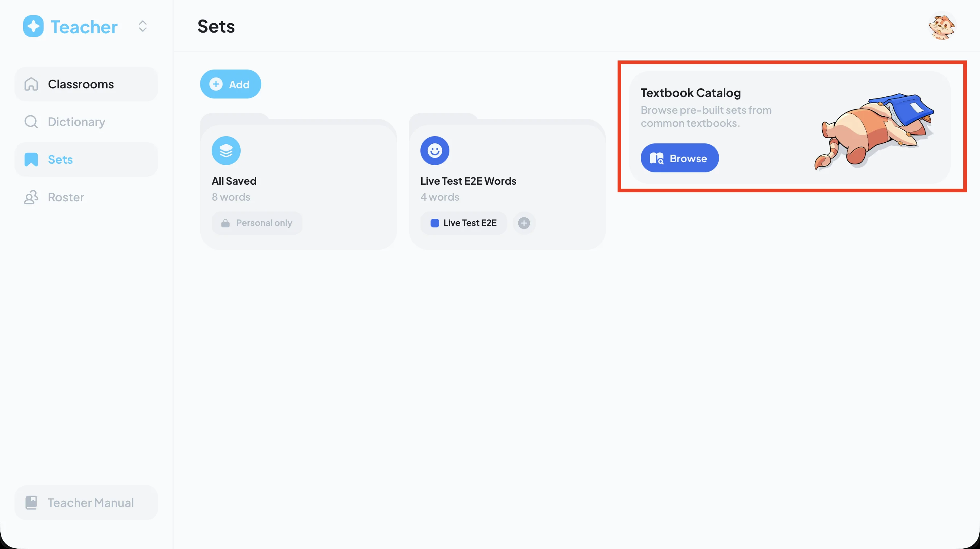Select the Sets bookmark icon

tap(31, 159)
